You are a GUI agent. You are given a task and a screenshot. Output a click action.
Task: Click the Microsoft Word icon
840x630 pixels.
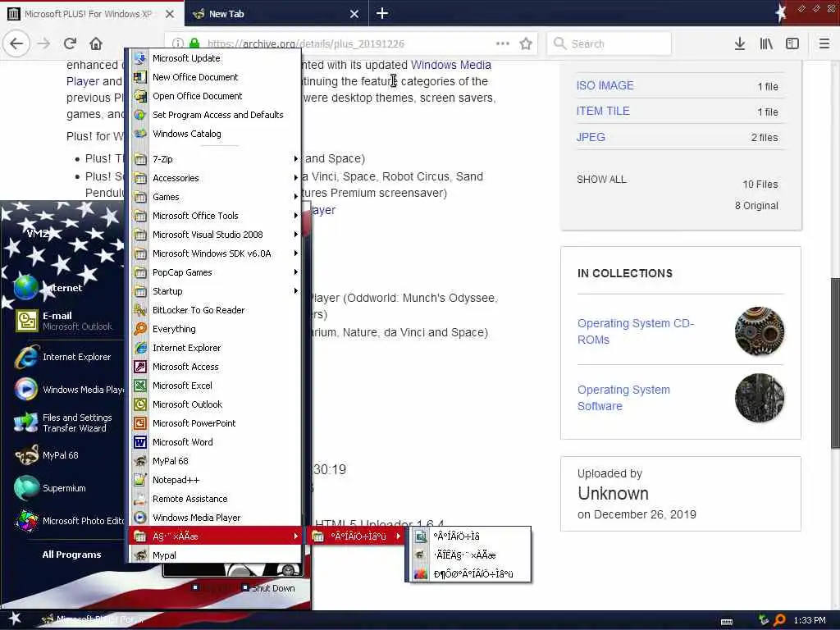(140, 442)
